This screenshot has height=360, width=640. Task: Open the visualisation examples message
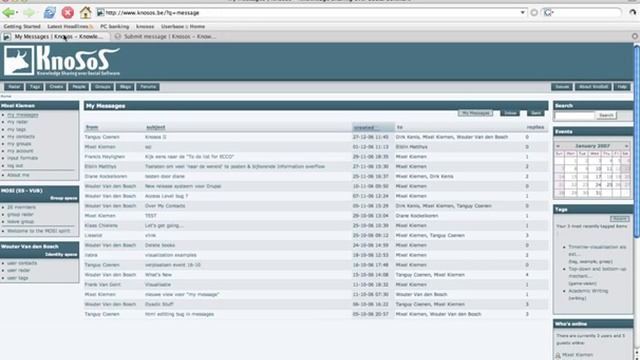point(171,255)
